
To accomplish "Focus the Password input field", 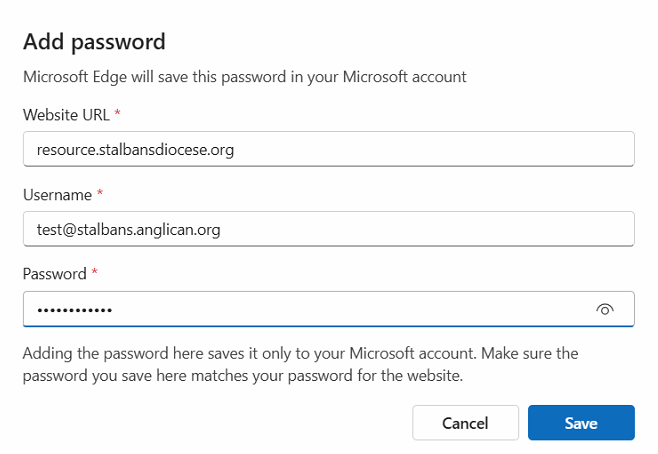I will (x=329, y=309).
